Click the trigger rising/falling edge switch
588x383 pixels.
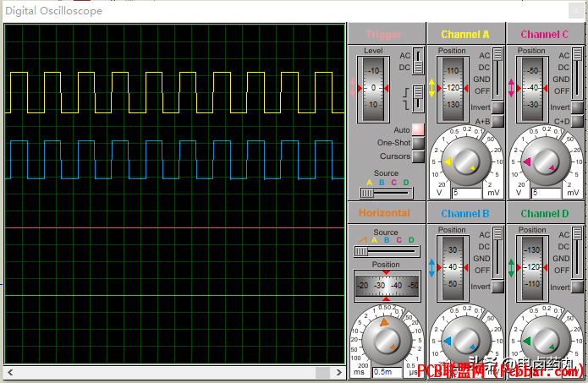point(418,99)
